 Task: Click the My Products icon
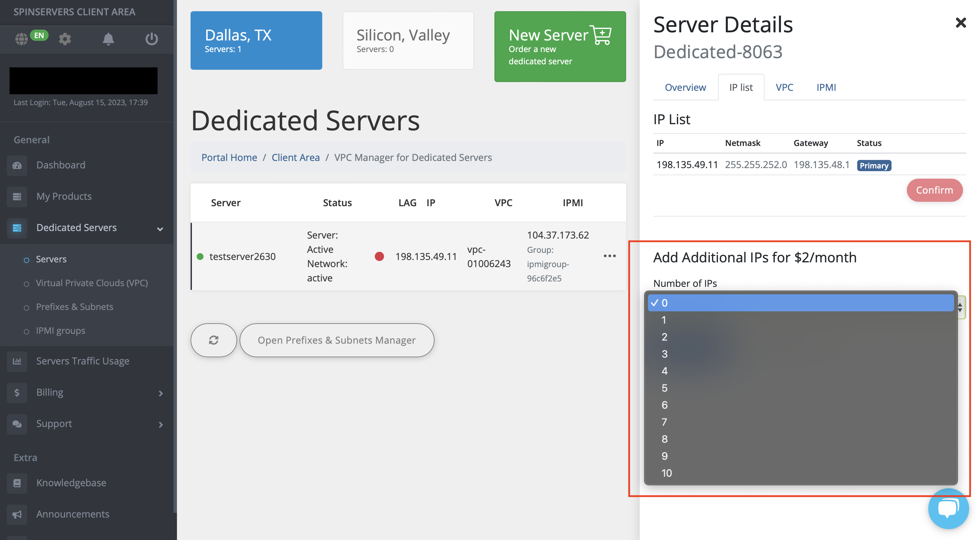(17, 196)
